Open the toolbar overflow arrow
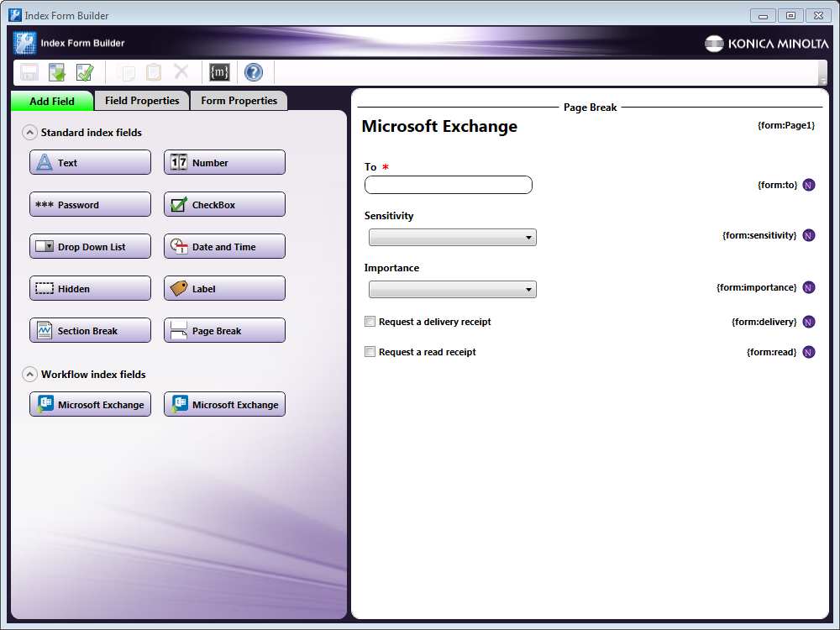 click(823, 81)
